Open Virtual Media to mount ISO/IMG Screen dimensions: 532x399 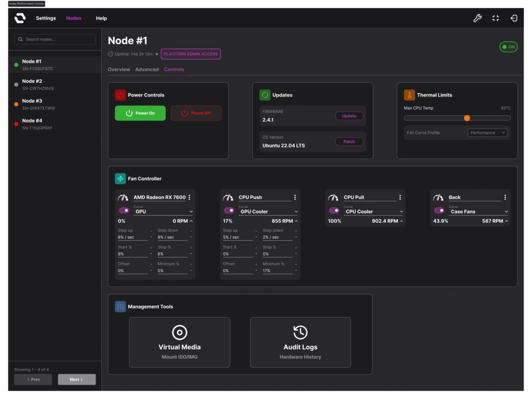(x=179, y=342)
